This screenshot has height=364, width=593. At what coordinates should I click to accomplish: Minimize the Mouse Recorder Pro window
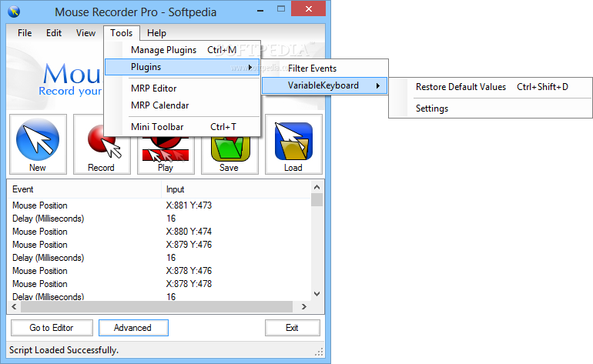tap(260, 10)
